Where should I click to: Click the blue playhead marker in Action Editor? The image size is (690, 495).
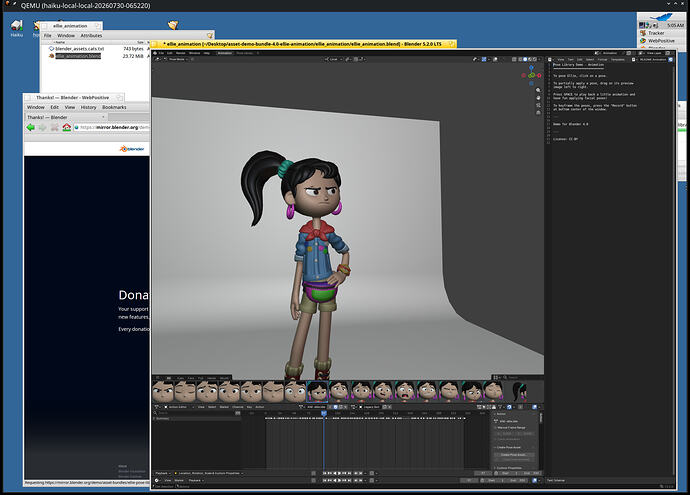324,413
